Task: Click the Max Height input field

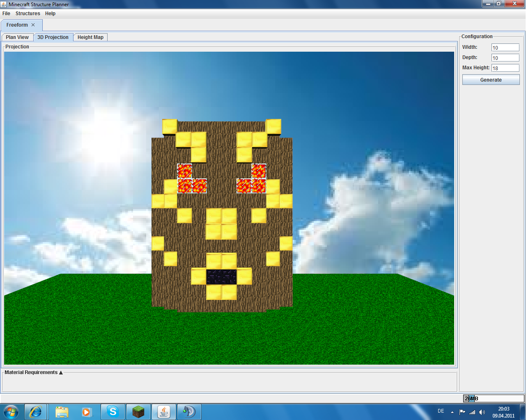Action: (x=505, y=68)
